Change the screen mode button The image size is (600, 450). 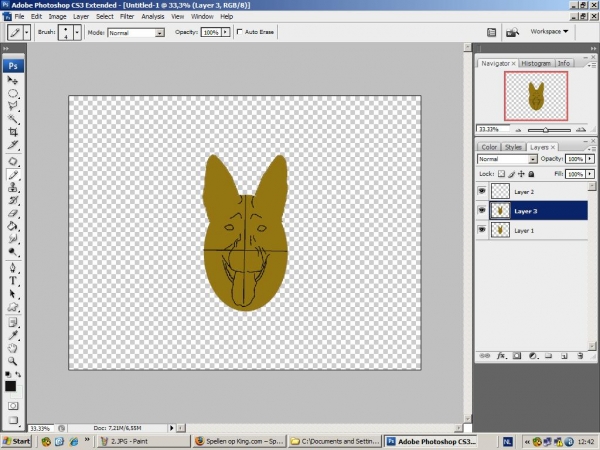click(x=13, y=420)
